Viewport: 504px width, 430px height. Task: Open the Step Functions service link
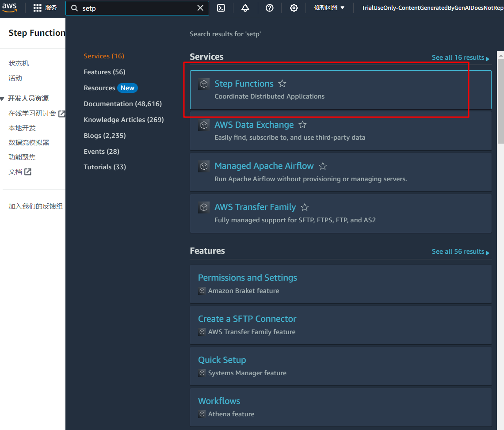[244, 84]
